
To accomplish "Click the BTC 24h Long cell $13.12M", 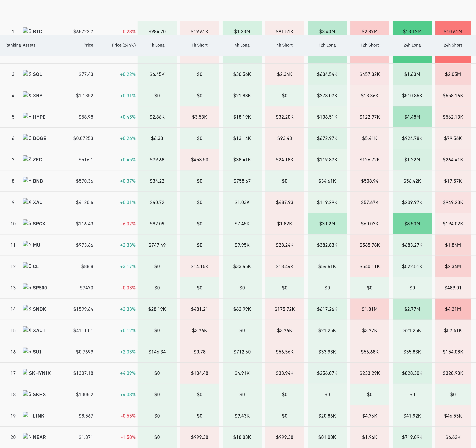I will click(412, 28).
